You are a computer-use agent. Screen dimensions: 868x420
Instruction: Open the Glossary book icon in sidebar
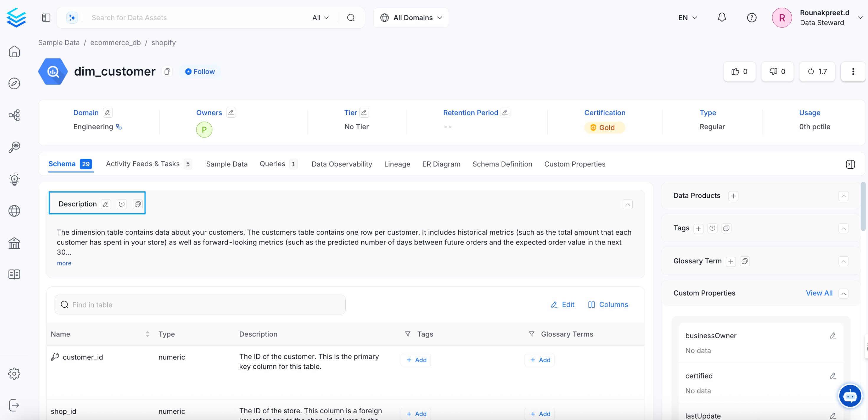(x=14, y=274)
